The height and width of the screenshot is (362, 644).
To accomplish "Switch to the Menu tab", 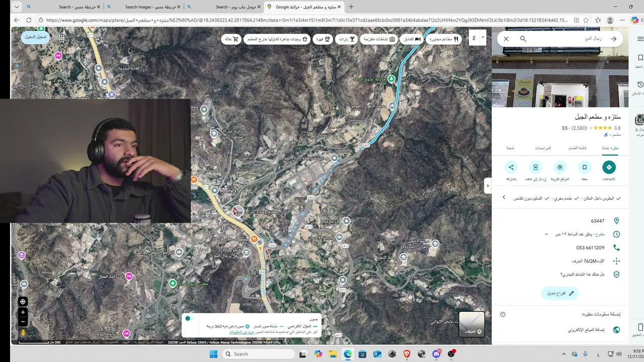I will tap(577, 148).
